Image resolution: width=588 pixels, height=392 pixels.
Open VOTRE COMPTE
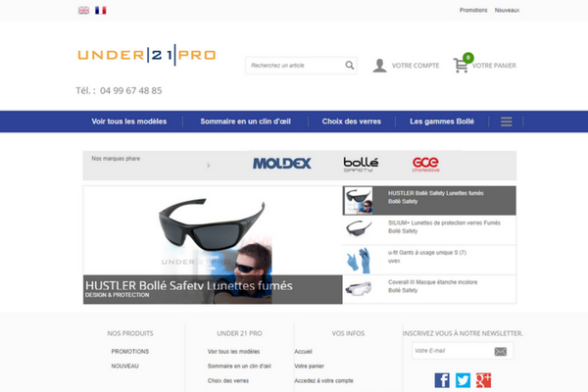click(416, 66)
